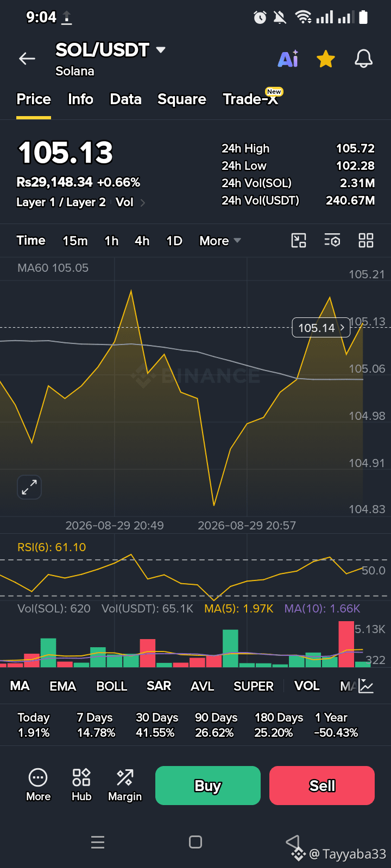Tap the Rs29,148.34 converted price

point(54,182)
